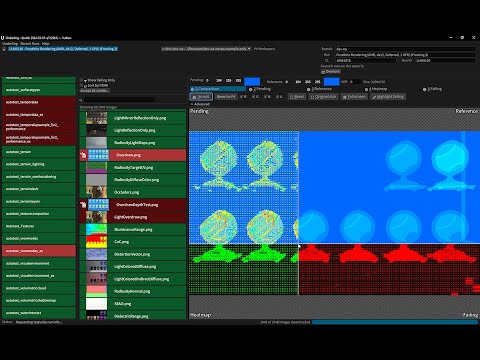Toggle the V A channel checkbox
Viewport: 480px width, 360px height.
279,97
